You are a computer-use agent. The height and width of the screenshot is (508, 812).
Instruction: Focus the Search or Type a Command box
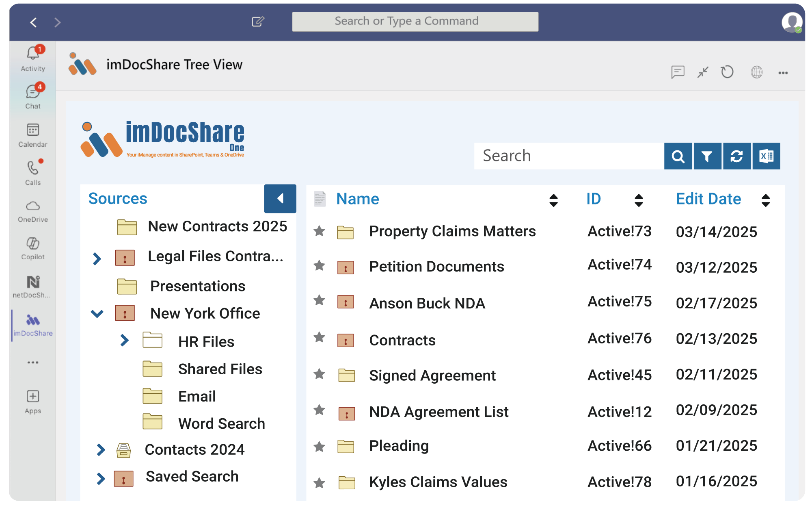[x=415, y=21]
